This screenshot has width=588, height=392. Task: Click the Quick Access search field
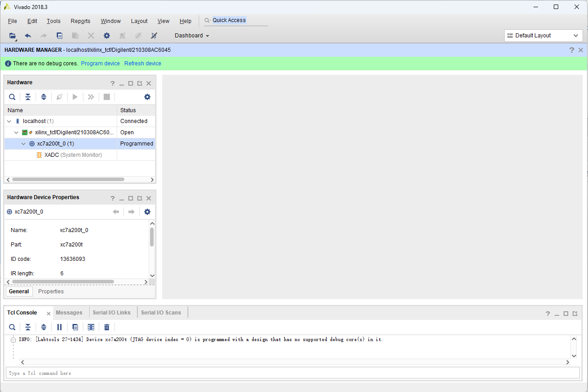pos(236,20)
